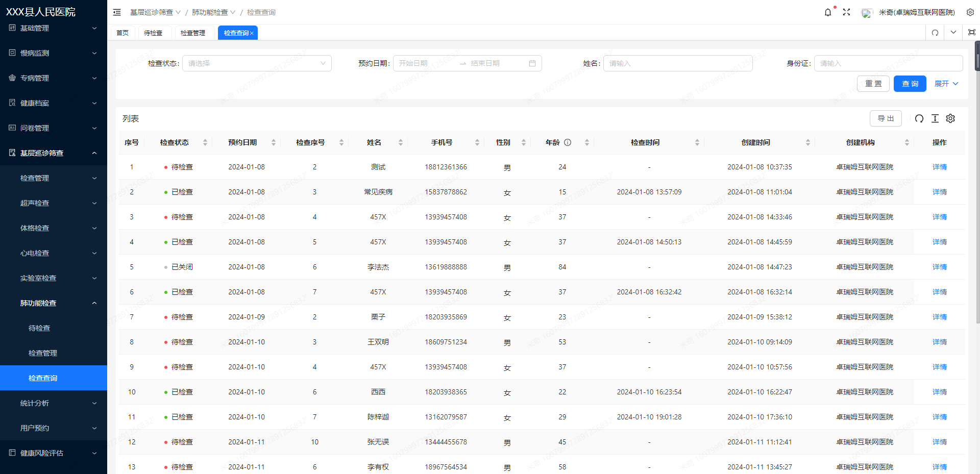Export list with 导出 button
The width and height of the screenshot is (980, 474).
(886, 118)
